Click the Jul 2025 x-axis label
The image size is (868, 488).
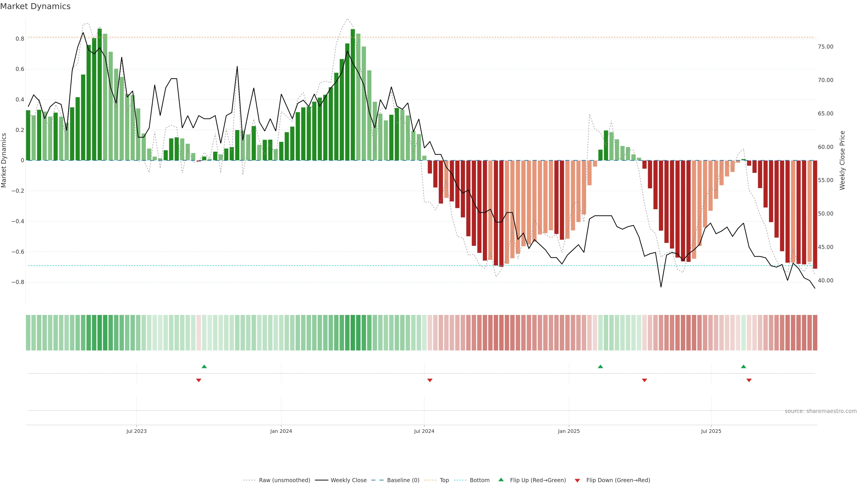(711, 432)
